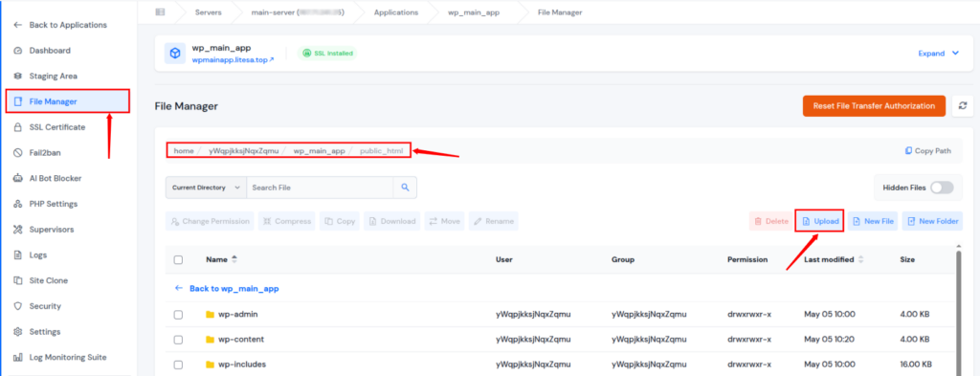Click the User column header
The image size is (980, 376).
503,260
